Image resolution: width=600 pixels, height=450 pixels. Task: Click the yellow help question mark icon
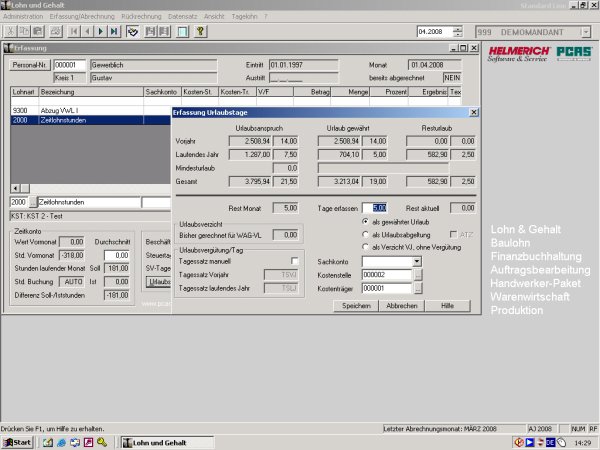point(200,32)
